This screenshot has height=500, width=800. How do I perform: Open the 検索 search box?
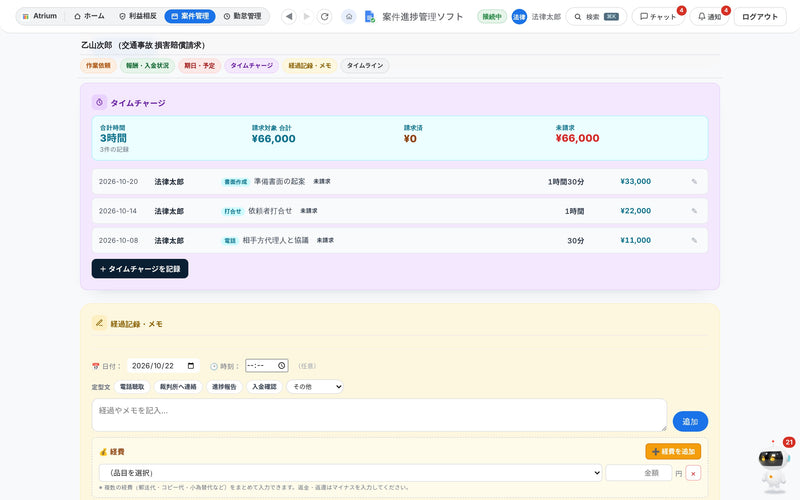(x=596, y=17)
